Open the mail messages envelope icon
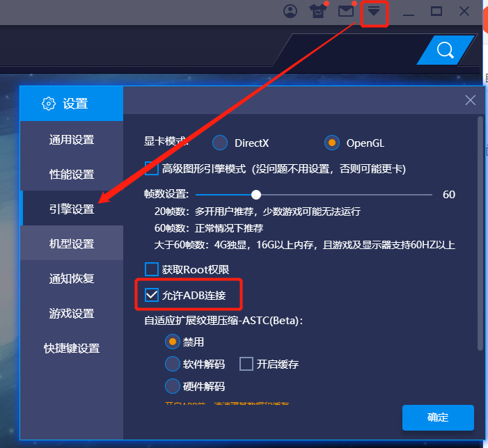The image size is (488, 448). coord(346,12)
